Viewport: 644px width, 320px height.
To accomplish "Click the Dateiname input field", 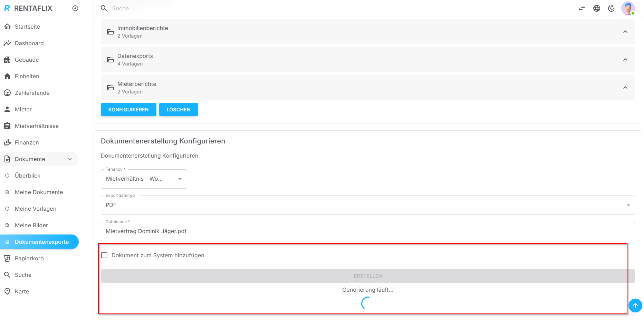I will pyautogui.click(x=367, y=231).
